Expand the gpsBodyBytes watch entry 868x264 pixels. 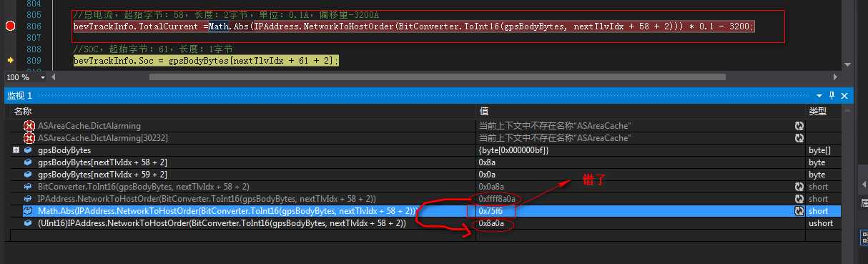click(x=16, y=150)
